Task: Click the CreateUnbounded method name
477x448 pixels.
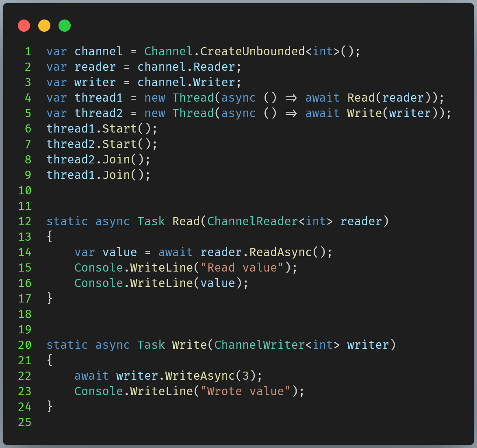Action: click(x=252, y=51)
